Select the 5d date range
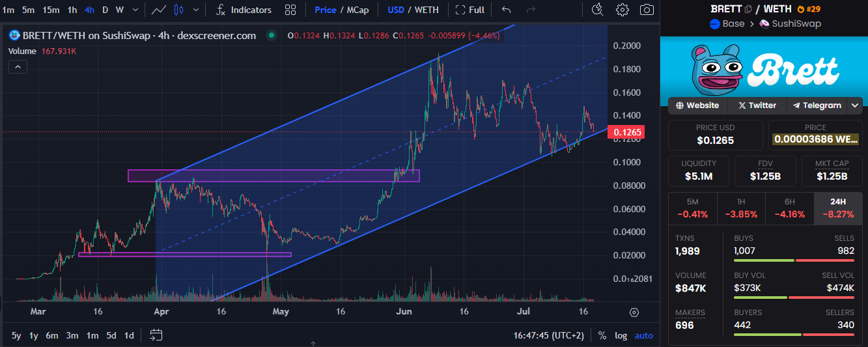868x347 pixels. (x=111, y=335)
